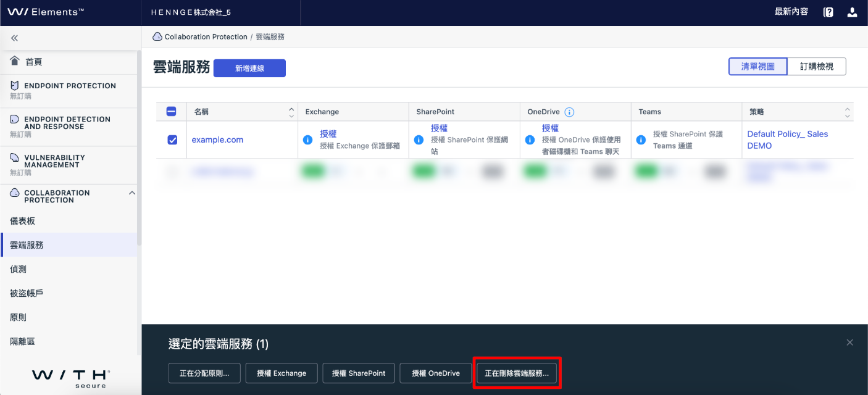Click the 新增連線 button
868x395 pixels.
249,69
